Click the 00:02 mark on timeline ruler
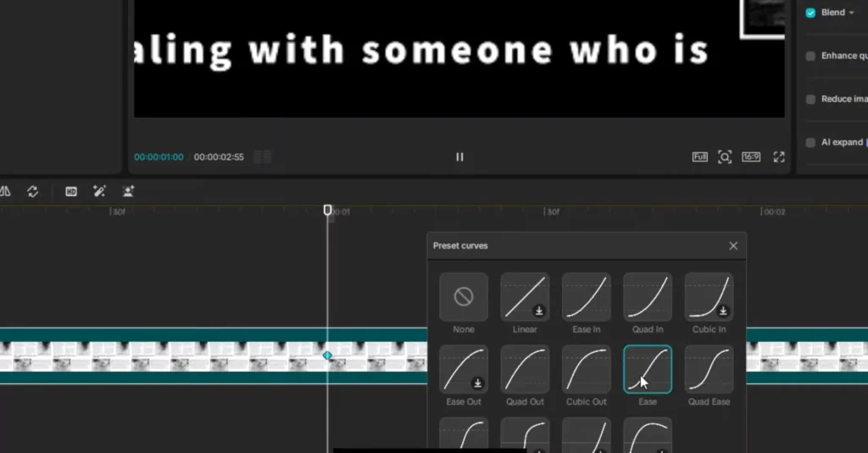Screen dimensions: 868x453 coord(773,212)
